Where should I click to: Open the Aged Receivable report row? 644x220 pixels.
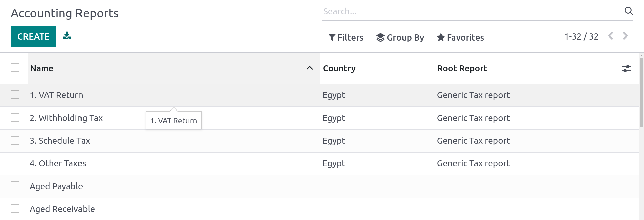(x=62, y=209)
